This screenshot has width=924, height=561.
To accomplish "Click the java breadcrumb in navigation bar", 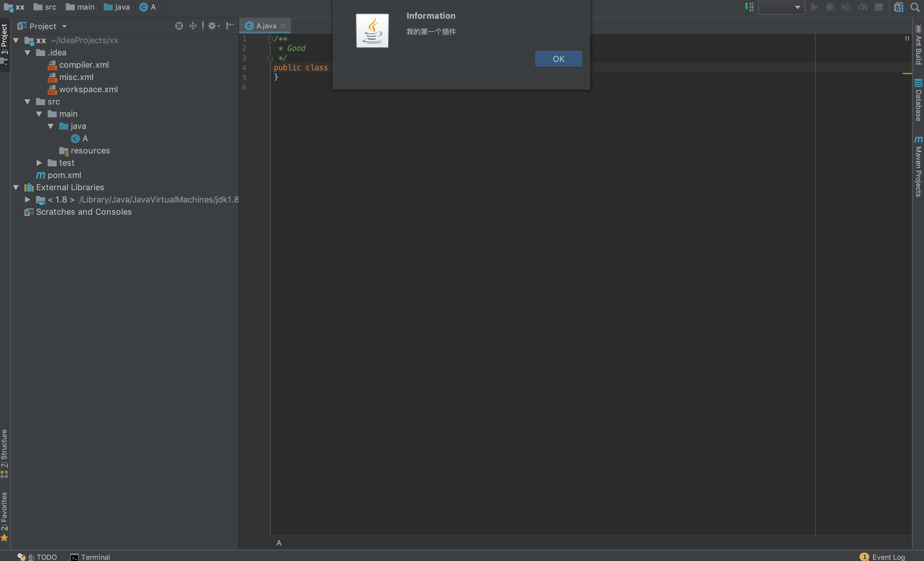I will 117,7.
